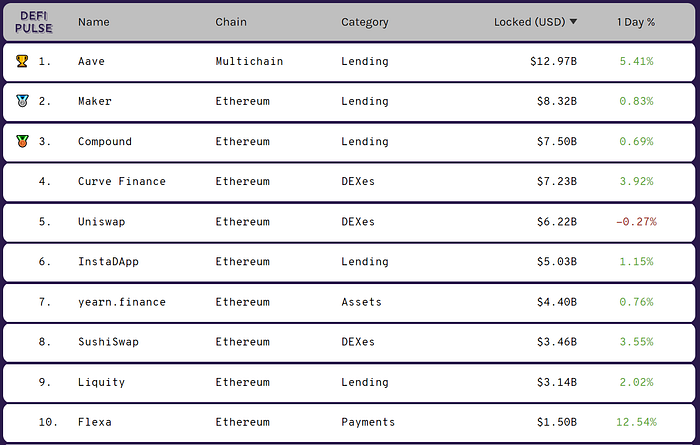Toggle the Locked (USD) sort arrow
This screenshot has width=700, height=445.
[574, 21]
